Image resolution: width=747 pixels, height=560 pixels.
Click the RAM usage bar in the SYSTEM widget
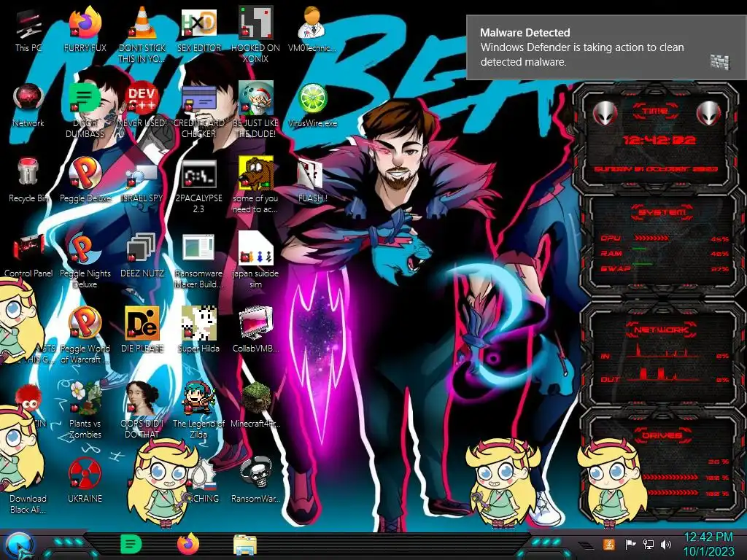coord(639,249)
